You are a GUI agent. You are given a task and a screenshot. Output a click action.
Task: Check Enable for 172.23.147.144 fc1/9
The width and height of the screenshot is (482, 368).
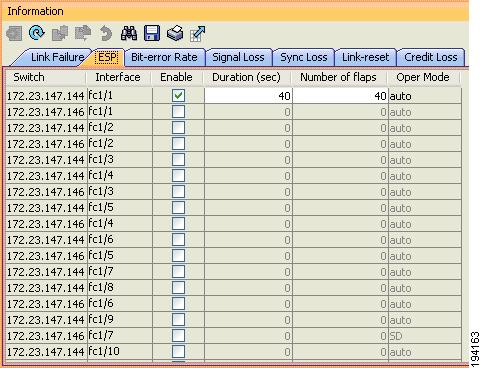(x=179, y=320)
